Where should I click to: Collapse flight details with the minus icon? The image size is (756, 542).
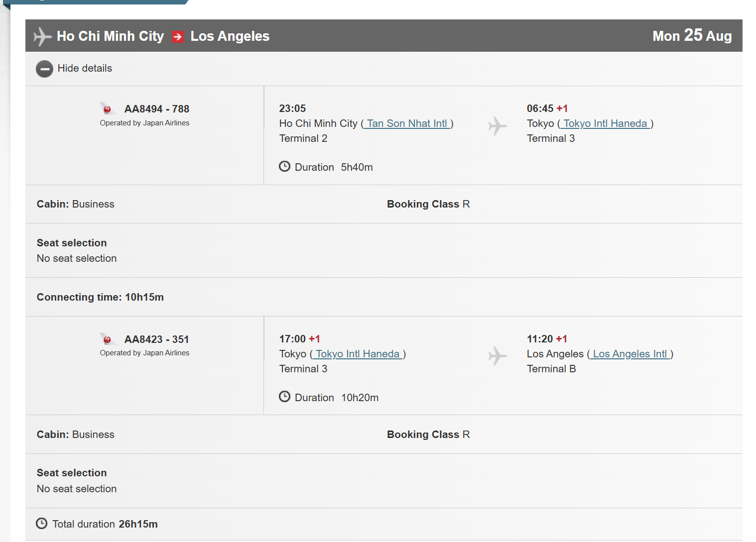tap(44, 69)
